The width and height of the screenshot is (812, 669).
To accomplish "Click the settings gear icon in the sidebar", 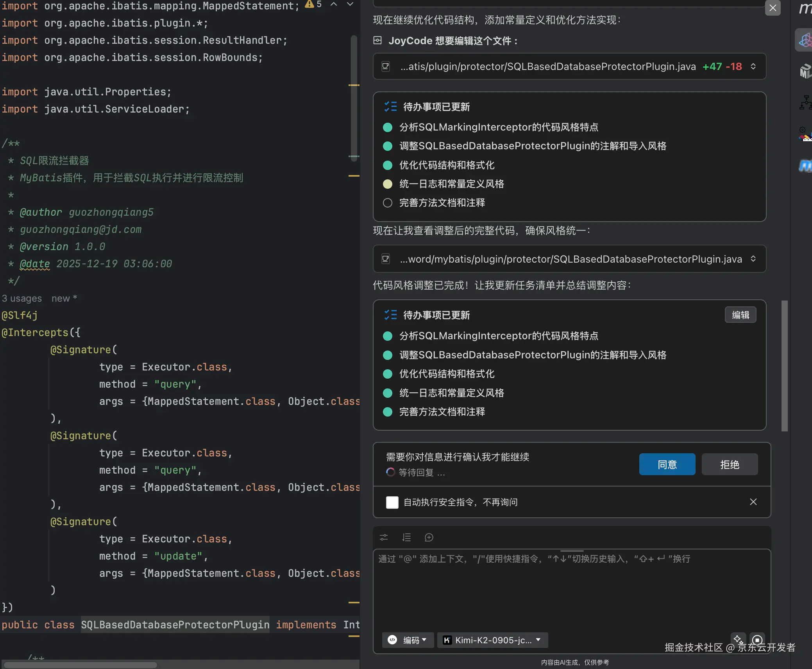I will point(802,130).
